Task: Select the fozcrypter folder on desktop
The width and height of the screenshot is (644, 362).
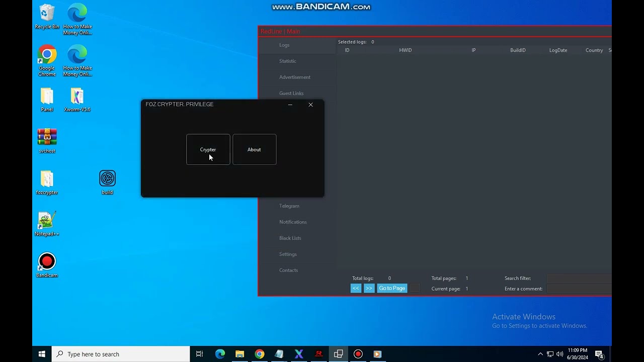Action: pyautogui.click(x=47, y=183)
